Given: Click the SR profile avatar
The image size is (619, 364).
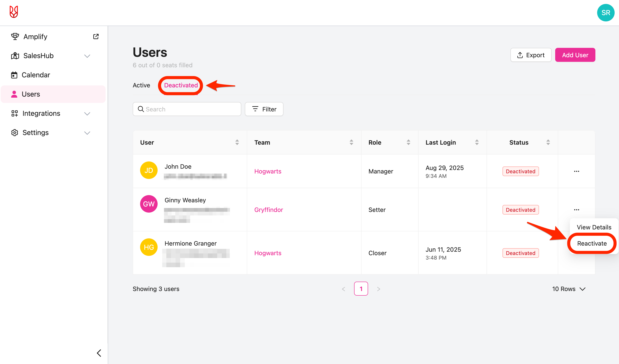Looking at the screenshot, I should coord(605,13).
